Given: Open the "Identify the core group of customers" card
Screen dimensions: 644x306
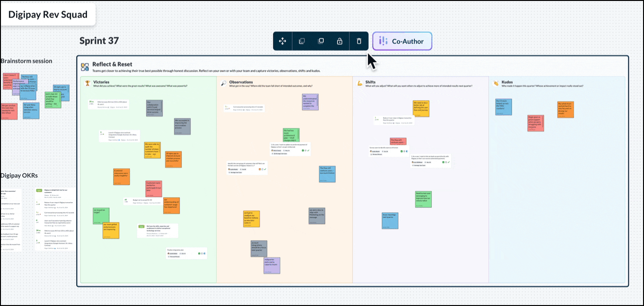Looking at the screenshot, I should coord(248,168).
